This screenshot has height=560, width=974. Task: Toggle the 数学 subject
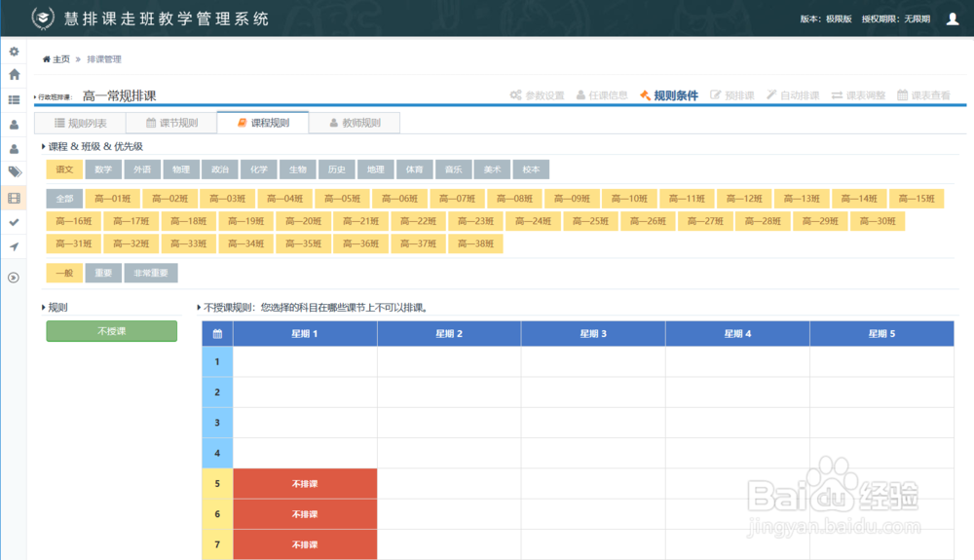click(103, 169)
